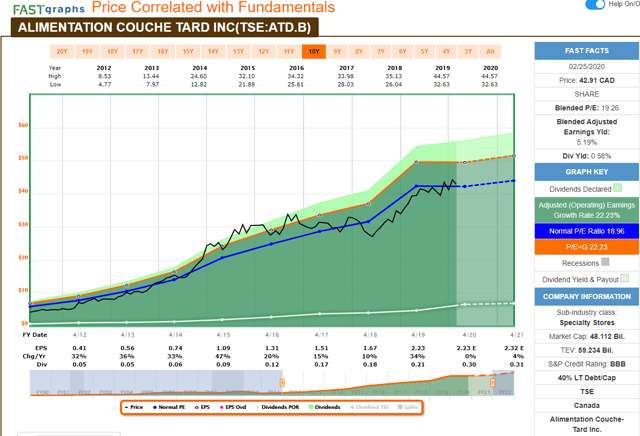Click the COMPANY INFORMATION header
This screenshot has width=640, height=436.
pyautogui.click(x=587, y=296)
